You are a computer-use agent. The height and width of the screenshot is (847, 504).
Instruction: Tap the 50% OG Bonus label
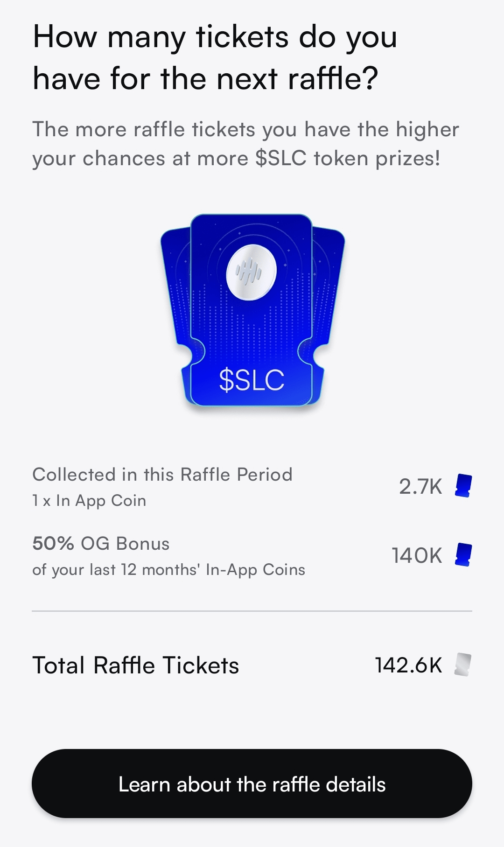[101, 544]
